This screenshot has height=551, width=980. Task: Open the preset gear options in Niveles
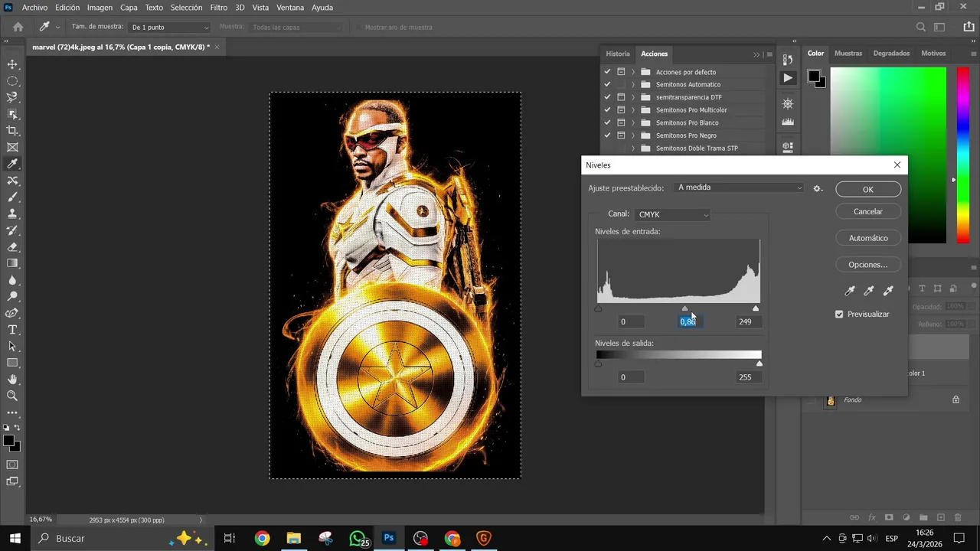tap(818, 188)
